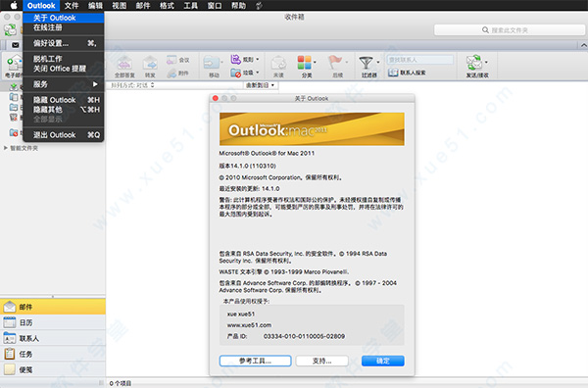Click the search this folder field

coord(510,30)
